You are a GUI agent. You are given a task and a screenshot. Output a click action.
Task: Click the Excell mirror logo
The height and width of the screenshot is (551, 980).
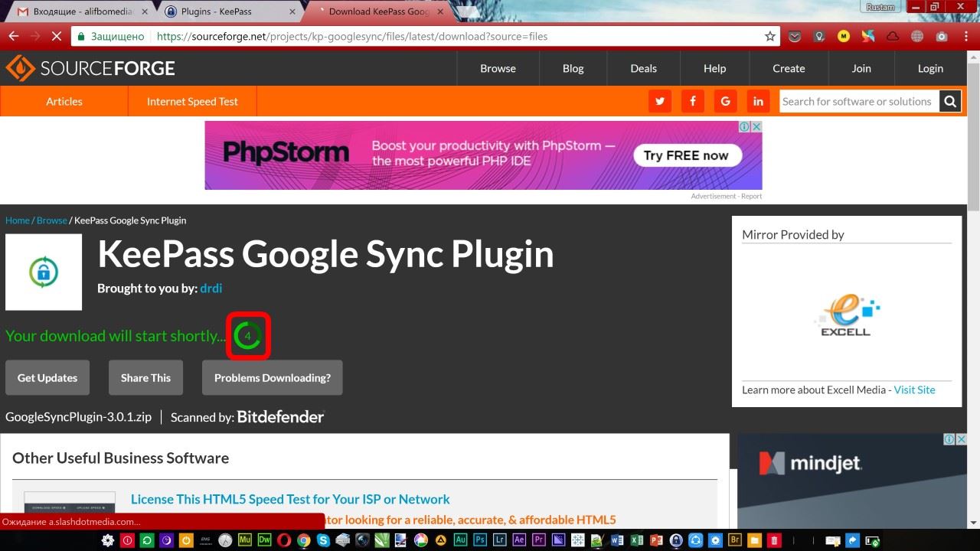(x=847, y=316)
